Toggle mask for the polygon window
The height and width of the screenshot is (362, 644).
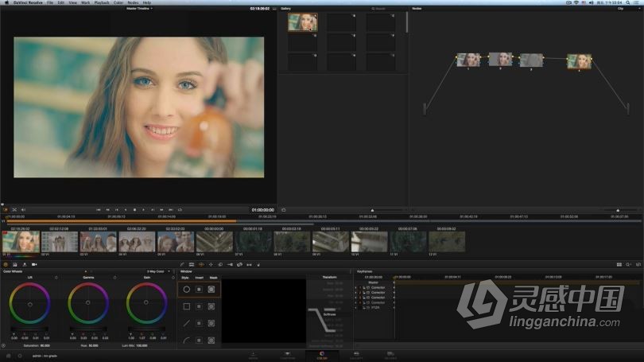click(211, 323)
